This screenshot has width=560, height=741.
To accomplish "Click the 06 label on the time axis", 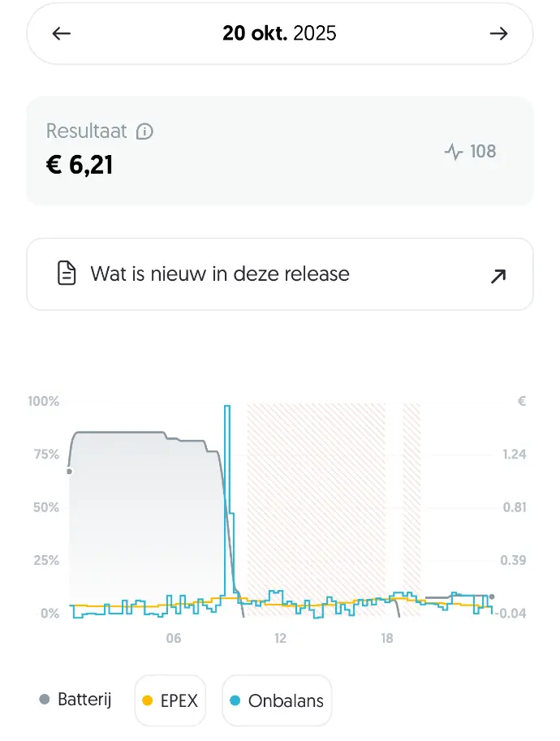I will point(173,639).
